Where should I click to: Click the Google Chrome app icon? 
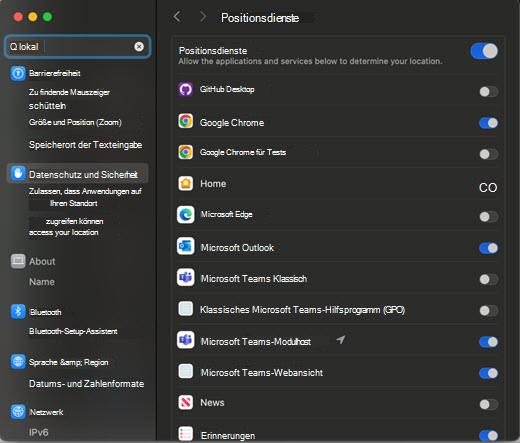pyautogui.click(x=185, y=121)
